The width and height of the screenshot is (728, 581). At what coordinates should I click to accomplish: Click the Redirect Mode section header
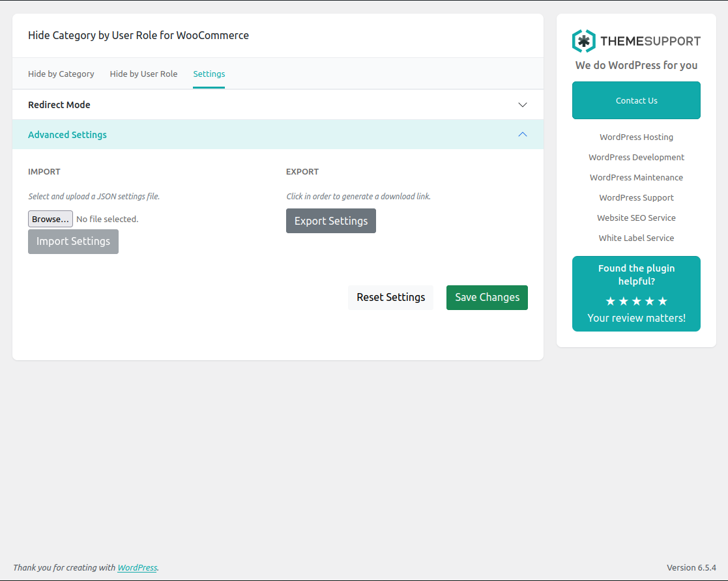278,105
